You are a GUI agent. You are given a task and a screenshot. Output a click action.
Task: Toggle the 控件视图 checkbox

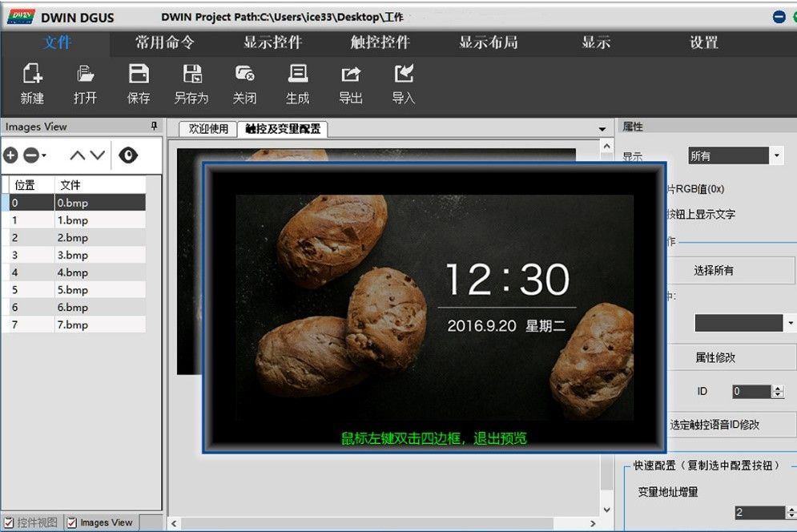coord(9,522)
